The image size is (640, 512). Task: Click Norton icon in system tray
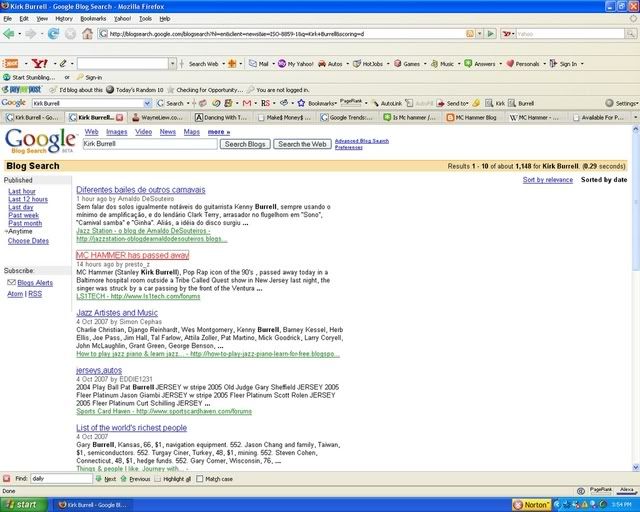(x=531, y=505)
